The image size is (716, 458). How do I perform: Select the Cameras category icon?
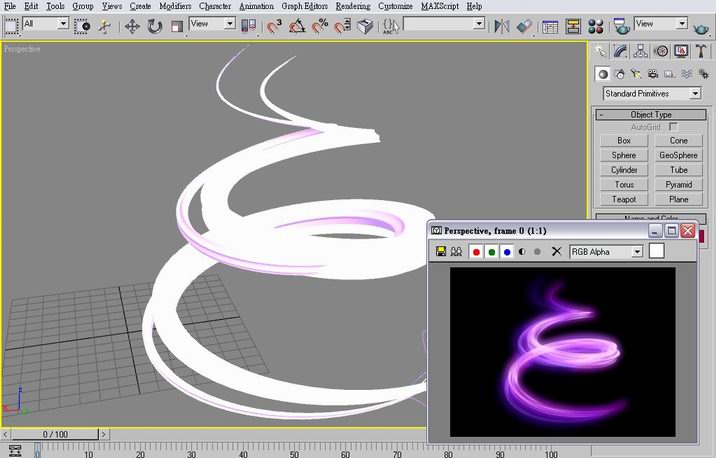pos(655,74)
